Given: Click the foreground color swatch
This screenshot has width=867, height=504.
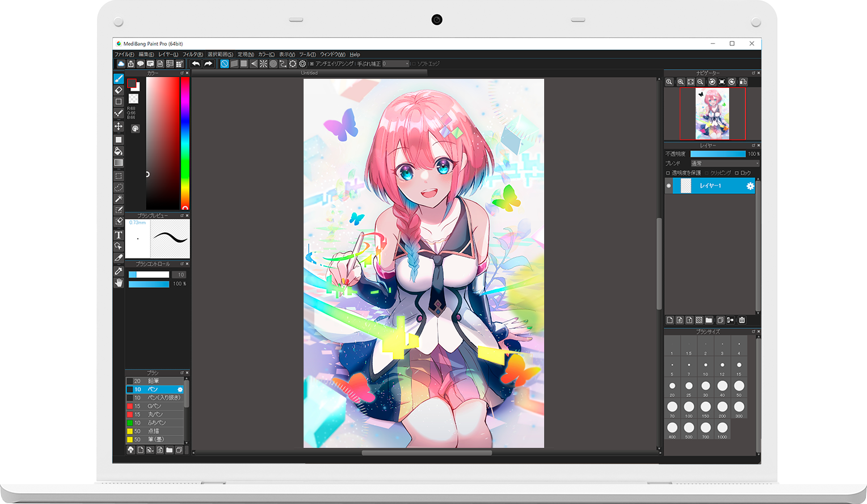Looking at the screenshot, I should (132, 83).
